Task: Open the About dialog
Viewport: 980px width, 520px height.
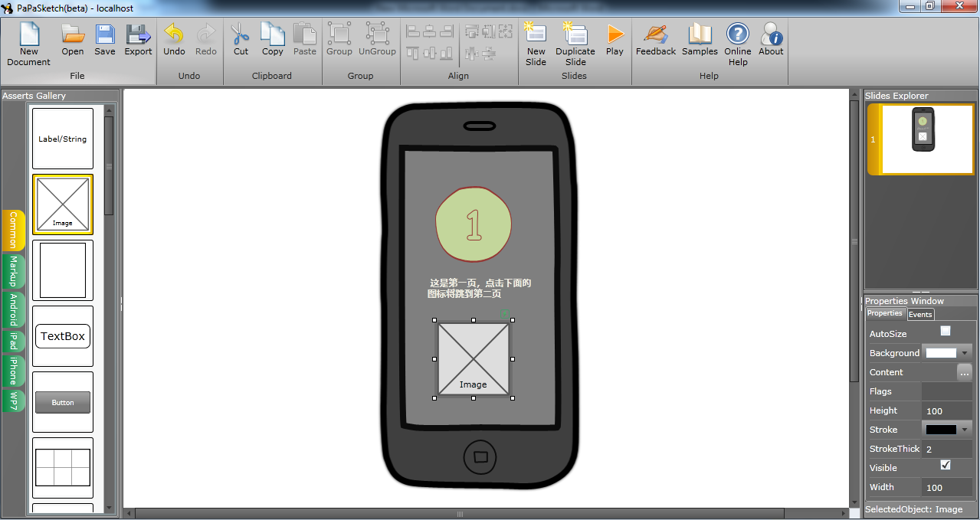Action: click(x=771, y=41)
